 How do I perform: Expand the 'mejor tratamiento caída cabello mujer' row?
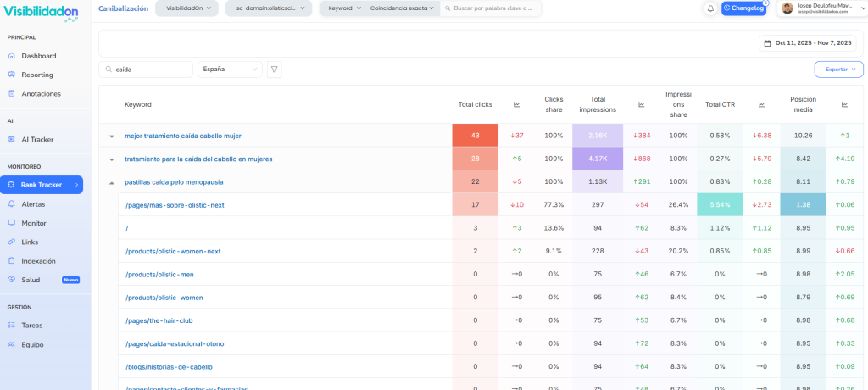coord(111,136)
